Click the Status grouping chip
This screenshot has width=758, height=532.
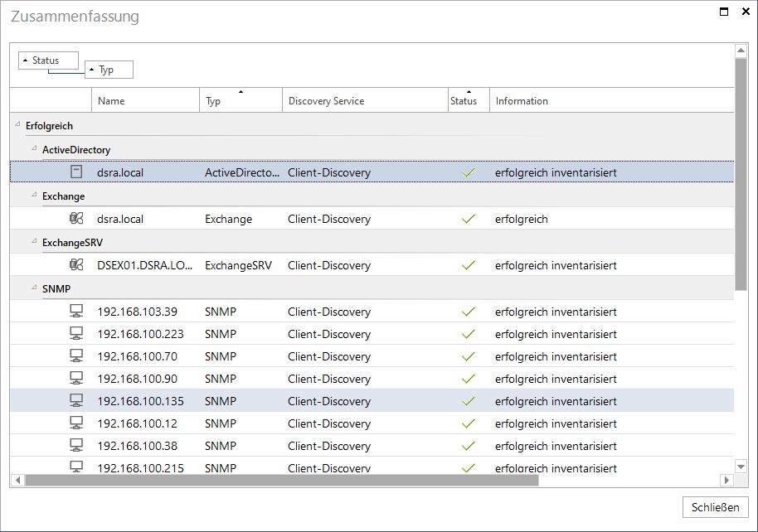point(48,60)
